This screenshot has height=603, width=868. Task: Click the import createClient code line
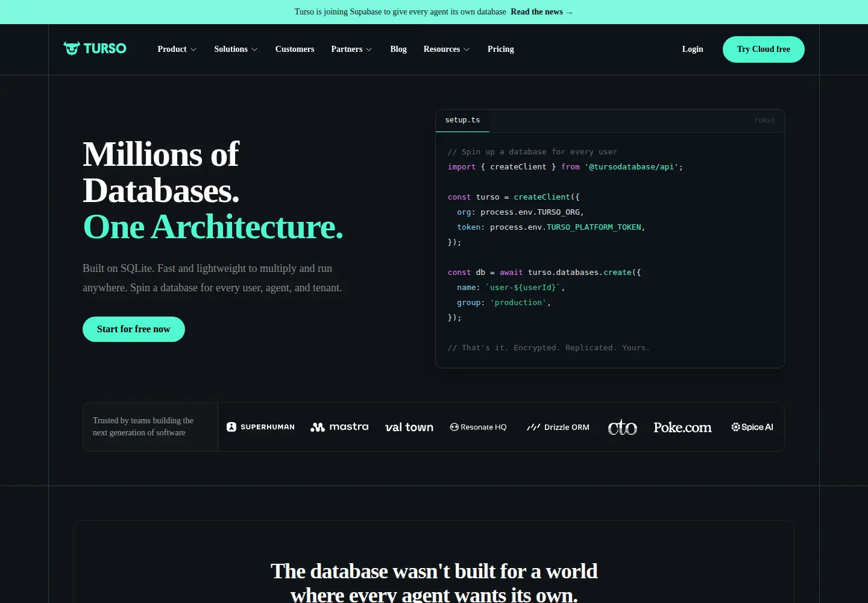coord(565,167)
